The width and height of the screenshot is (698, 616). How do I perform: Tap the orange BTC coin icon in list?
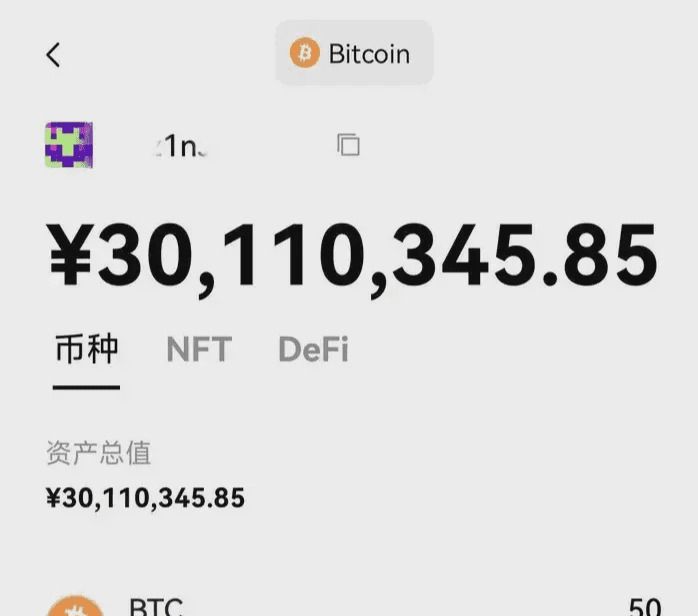pyautogui.click(x=75, y=606)
